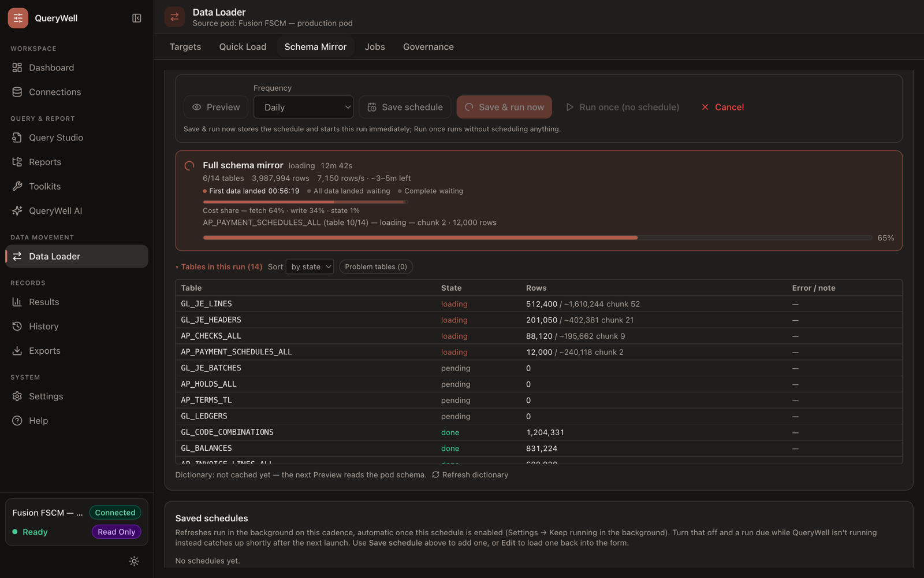Select the GL_JE_LINES table row

538,303
